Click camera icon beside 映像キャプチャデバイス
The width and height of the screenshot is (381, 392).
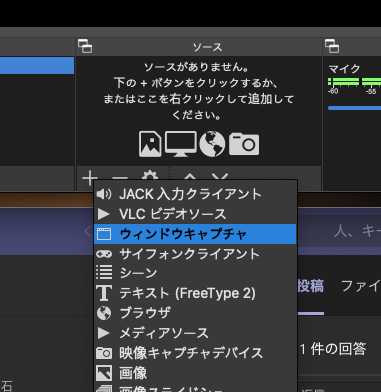(x=104, y=353)
